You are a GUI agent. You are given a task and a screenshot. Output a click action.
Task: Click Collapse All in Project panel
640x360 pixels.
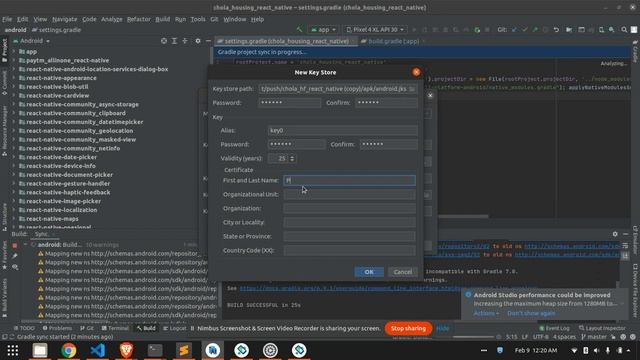coord(185,41)
